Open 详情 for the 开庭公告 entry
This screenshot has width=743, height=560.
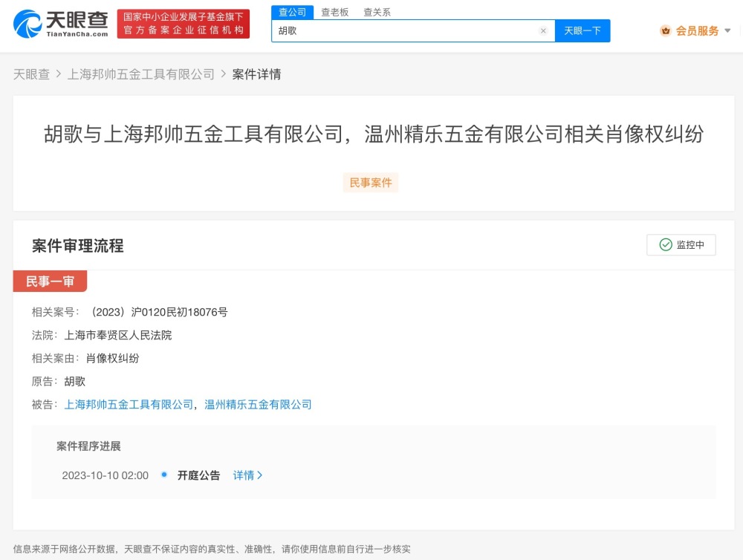tap(247, 475)
